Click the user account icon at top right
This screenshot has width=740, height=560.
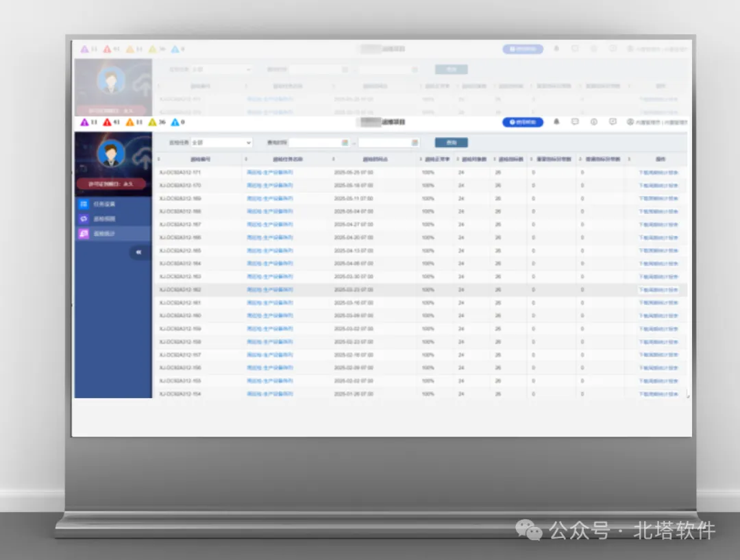[x=630, y=122]
